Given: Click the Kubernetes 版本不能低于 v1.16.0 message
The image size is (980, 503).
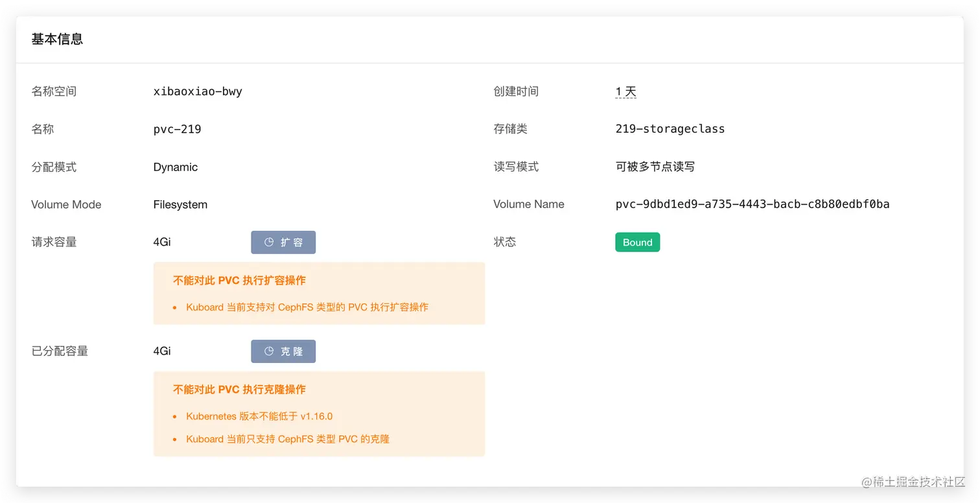Looking at the screenshot, I should pyautogui.click(x=259, y=416).
